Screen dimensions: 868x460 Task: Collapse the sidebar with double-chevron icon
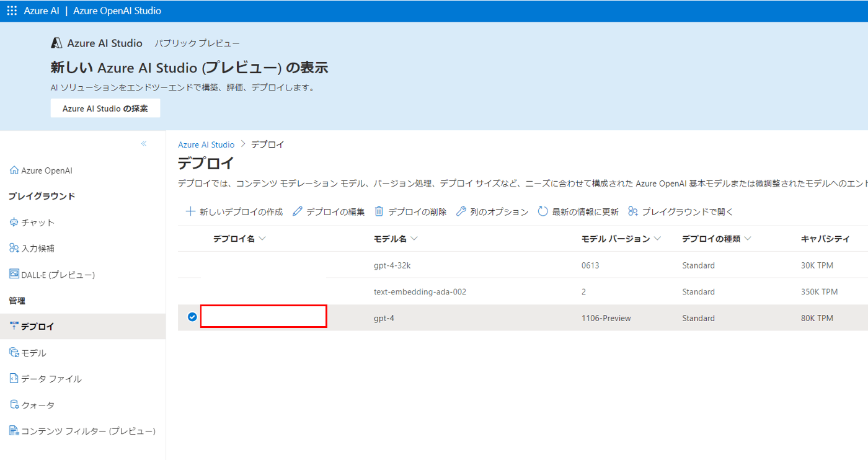coord(144,144)
